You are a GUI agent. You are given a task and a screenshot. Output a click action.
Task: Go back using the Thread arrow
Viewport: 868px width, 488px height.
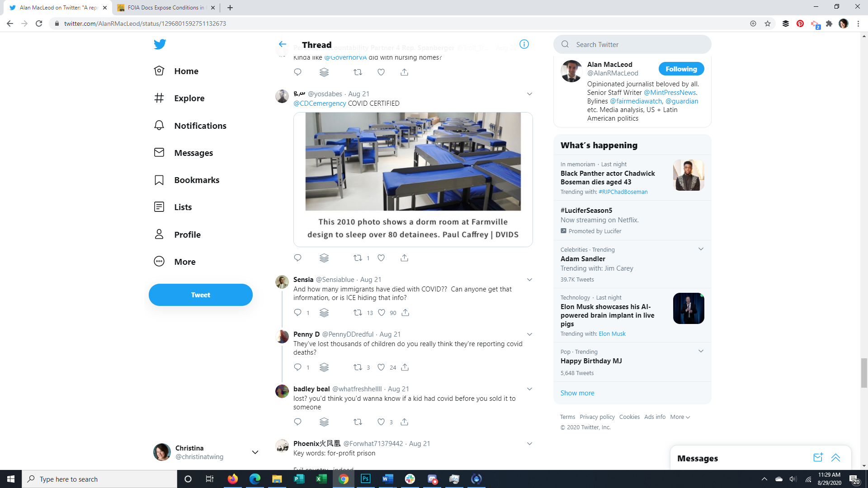[x=283, y=44]
